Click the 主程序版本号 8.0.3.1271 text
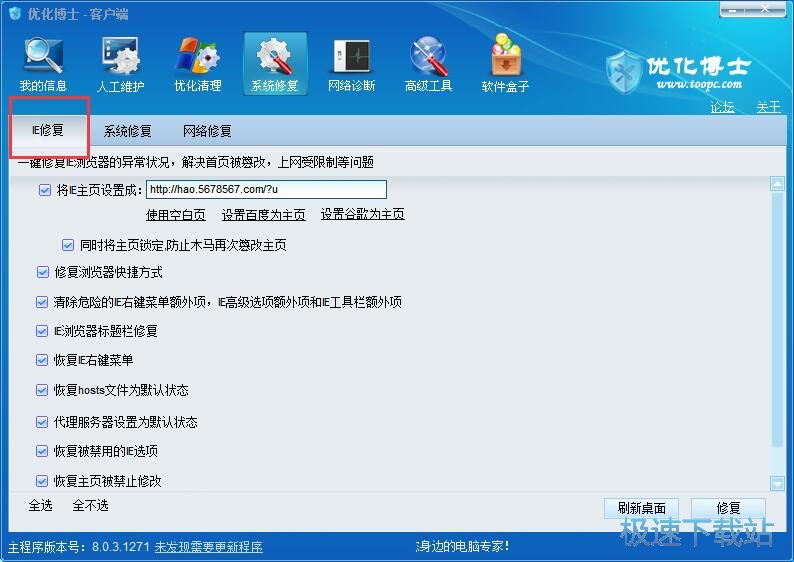Viewport: 794px width, 562px height. coord(79,547)
